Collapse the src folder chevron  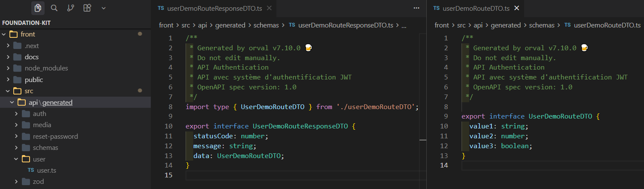(8, 91)
